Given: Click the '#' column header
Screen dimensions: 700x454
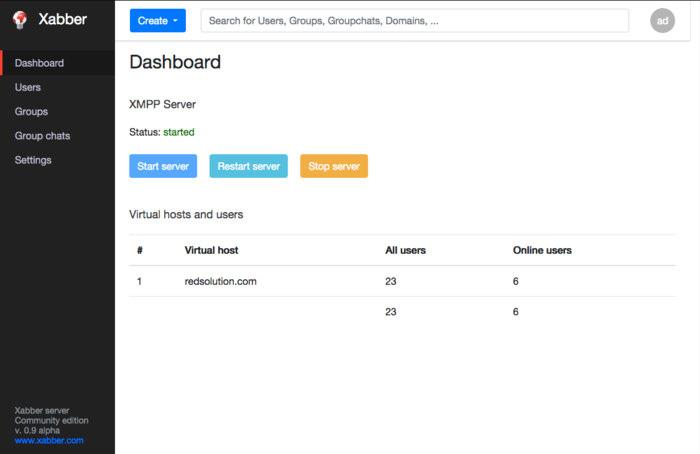Looking at the screenshot, I should pos(140,250).
